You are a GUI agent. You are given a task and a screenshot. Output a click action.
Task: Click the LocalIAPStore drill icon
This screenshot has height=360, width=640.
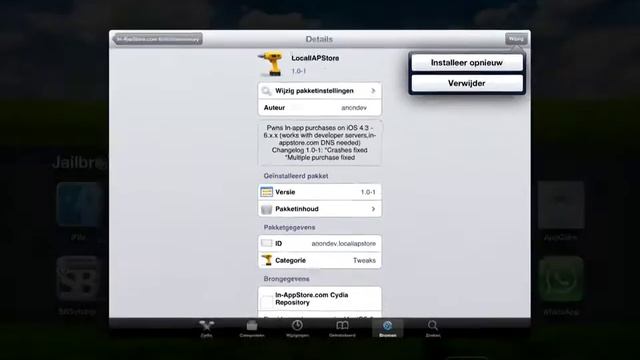[x=271, y=64]
